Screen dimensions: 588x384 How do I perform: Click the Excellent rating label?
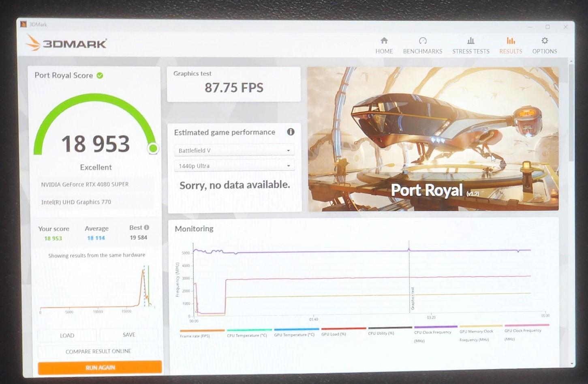click(96, 167)
